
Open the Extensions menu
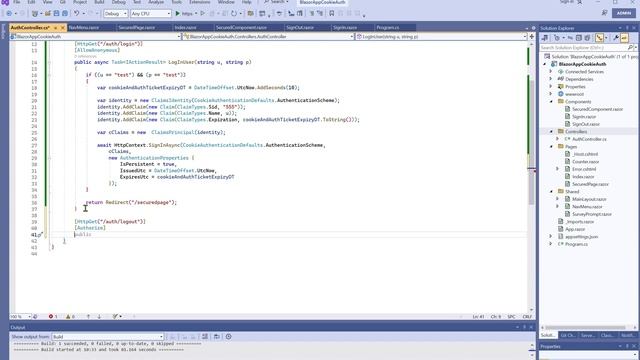[x=200, y=2]
